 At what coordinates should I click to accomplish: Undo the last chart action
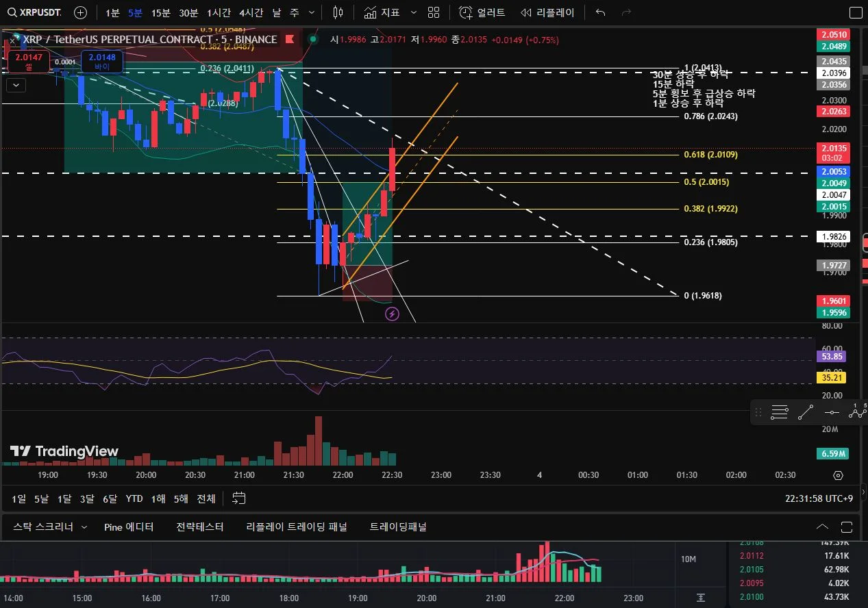[x=601, y=12]
